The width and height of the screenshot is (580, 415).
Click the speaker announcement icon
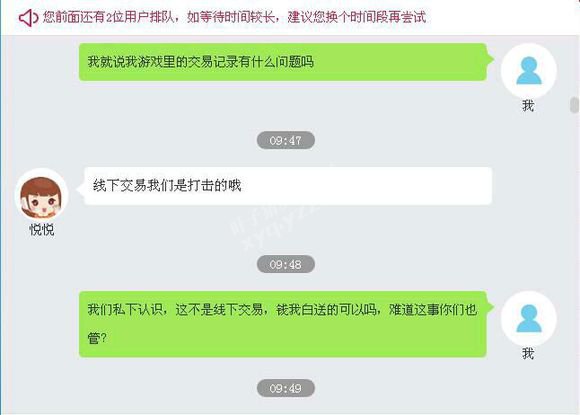point(28,17)
